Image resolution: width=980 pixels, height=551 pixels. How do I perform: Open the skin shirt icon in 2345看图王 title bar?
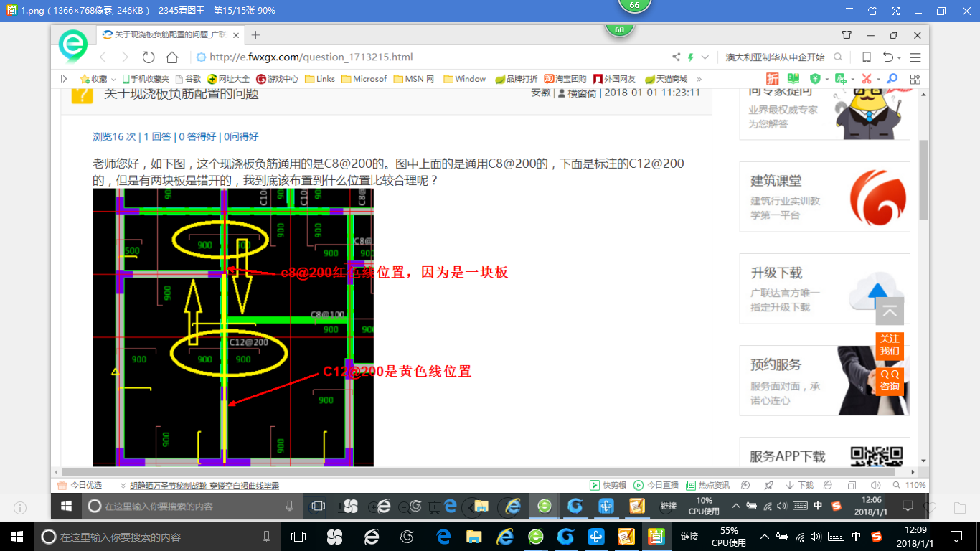(x=872, y=11)
